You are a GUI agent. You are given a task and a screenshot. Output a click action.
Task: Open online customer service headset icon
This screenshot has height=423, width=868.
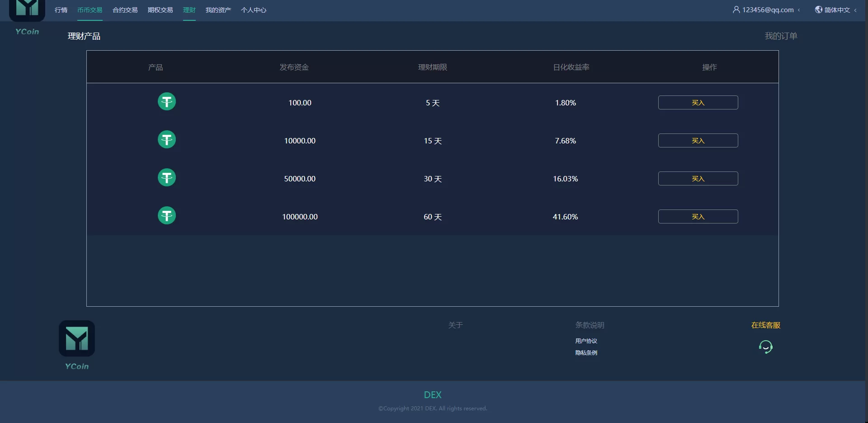tap(765, 347)
